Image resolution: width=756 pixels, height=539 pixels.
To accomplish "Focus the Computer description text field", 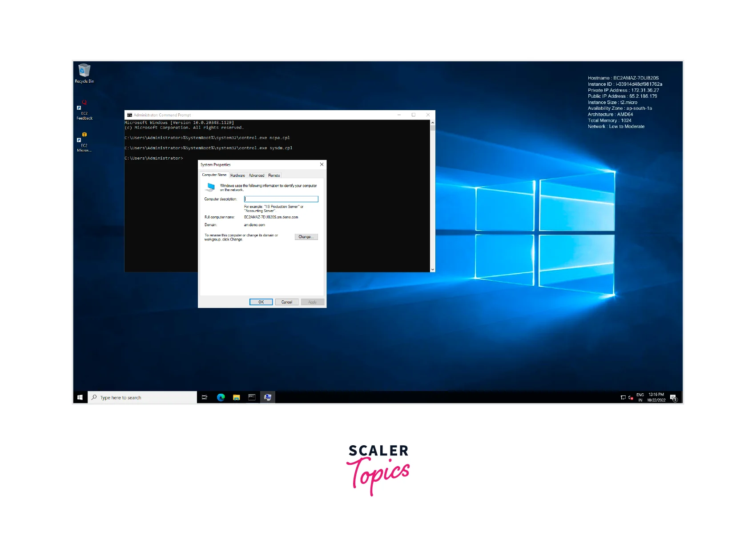I will (x=281, y=199).
